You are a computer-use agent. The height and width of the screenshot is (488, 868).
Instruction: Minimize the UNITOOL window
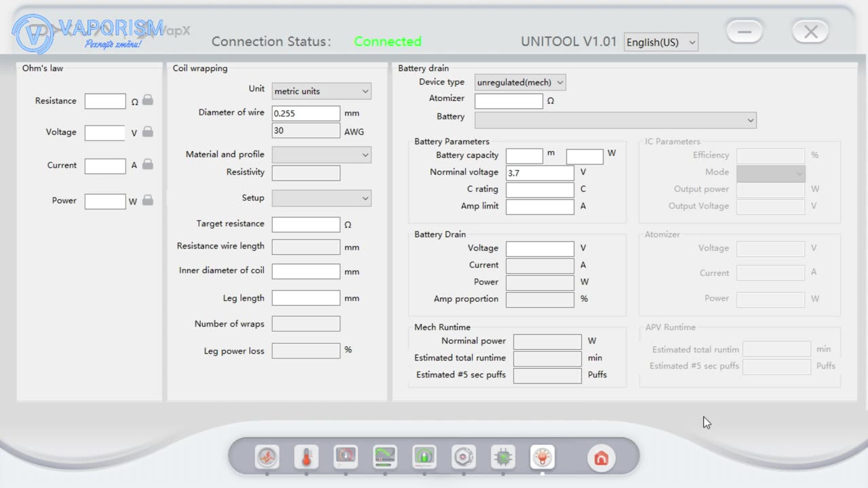coord(745,31)
